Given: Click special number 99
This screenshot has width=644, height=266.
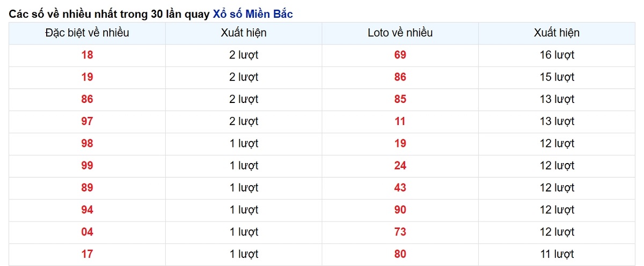Looking at the screenshot, I should (87, 166).
